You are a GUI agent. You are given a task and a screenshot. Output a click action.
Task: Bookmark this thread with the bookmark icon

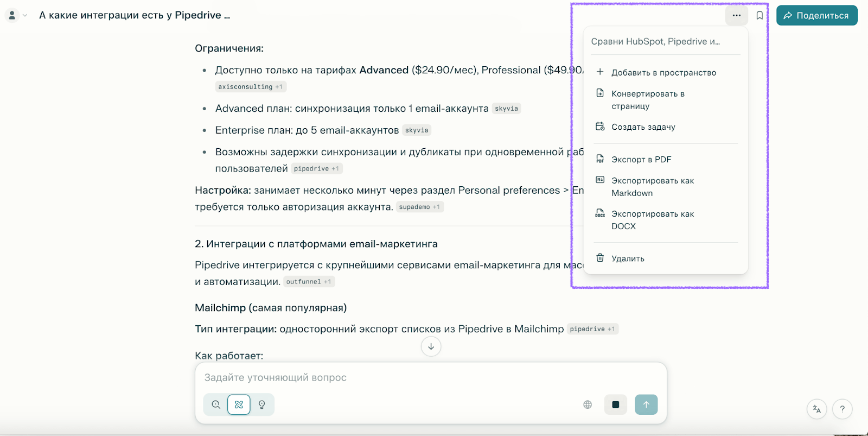[759, 15]
